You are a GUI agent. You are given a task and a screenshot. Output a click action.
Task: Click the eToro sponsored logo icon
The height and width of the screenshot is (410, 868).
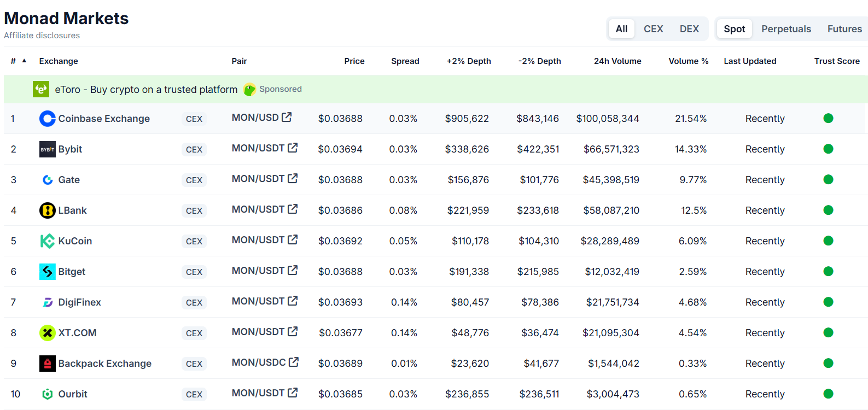[41, 89]
